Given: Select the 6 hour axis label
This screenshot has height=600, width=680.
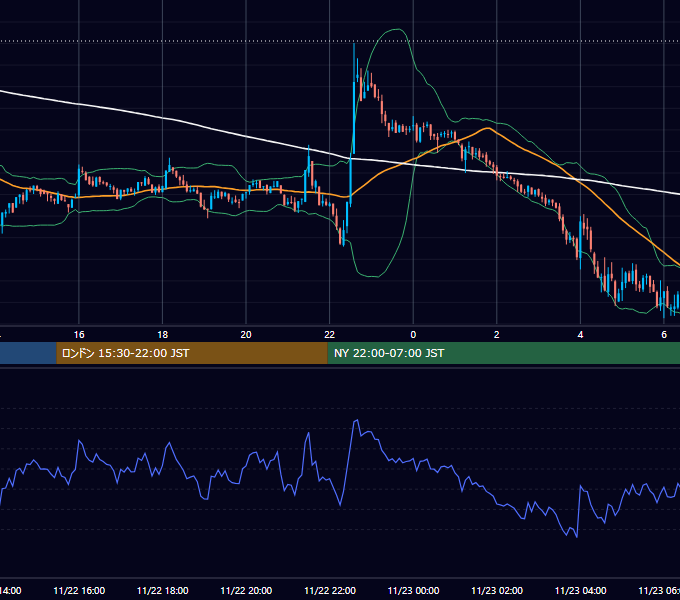Looking at the screenshot, I should (x=664, y=335).
